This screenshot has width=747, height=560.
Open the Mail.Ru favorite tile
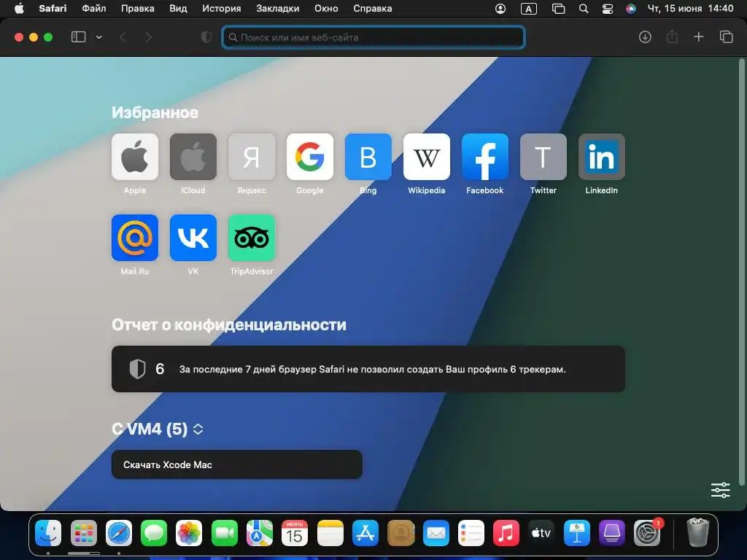135,238
